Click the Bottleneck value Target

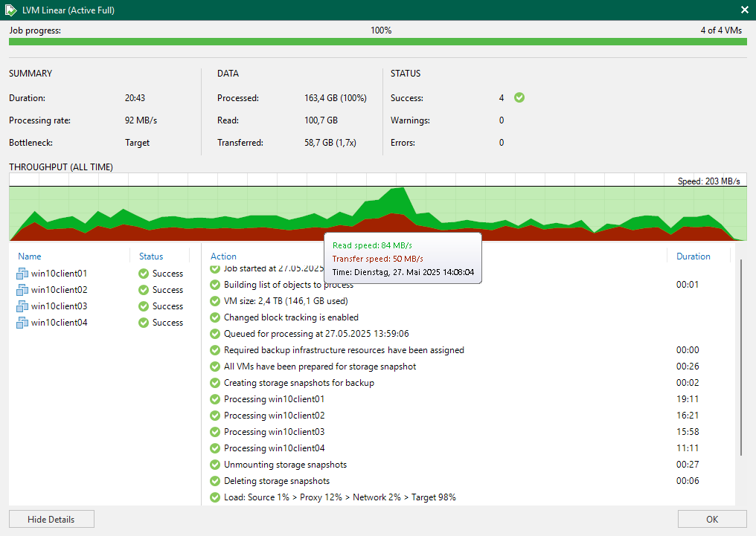coord(138,143)
